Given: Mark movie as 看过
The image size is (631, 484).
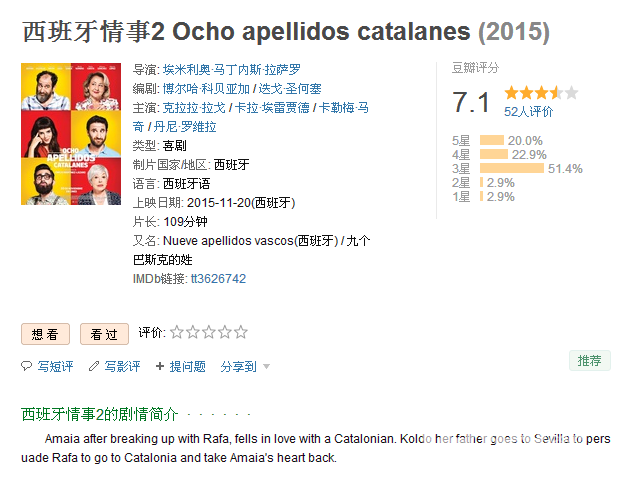Looking at the screenshot, I should [104, 334].
